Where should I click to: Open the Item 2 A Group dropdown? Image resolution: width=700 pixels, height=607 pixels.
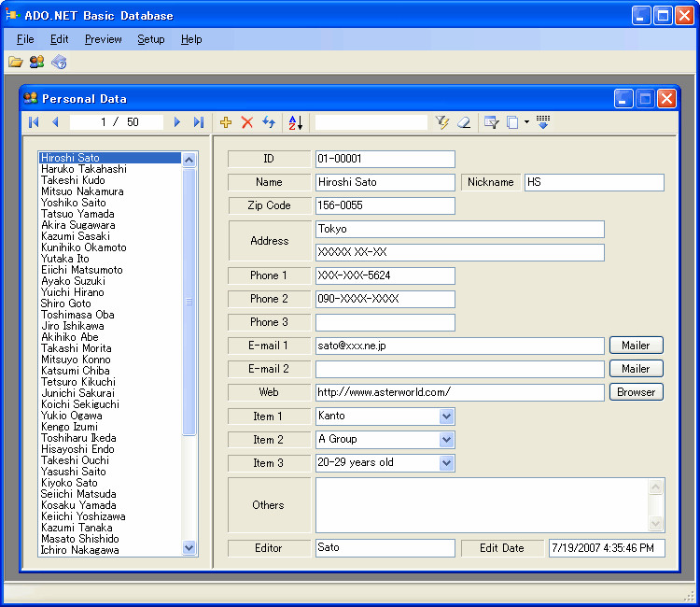coord(446,439)
